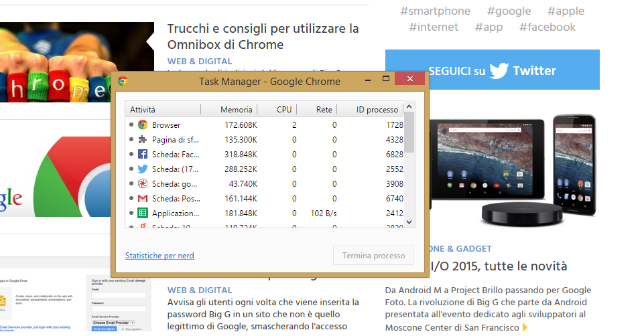Open the Google Chrome logo thumbnail
644x336 pixels.
[x=56, y=177]
